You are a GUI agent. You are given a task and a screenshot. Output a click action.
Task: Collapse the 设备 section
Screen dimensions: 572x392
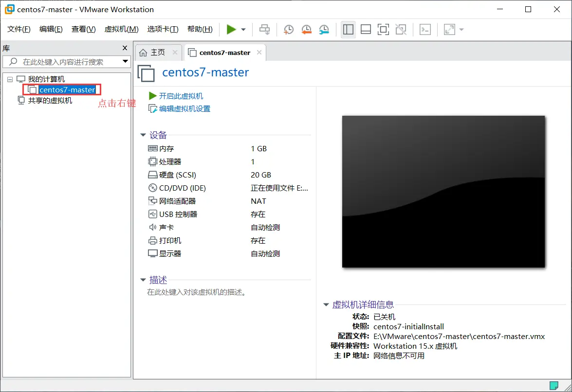pyautogui.click(x=143, y=135)
